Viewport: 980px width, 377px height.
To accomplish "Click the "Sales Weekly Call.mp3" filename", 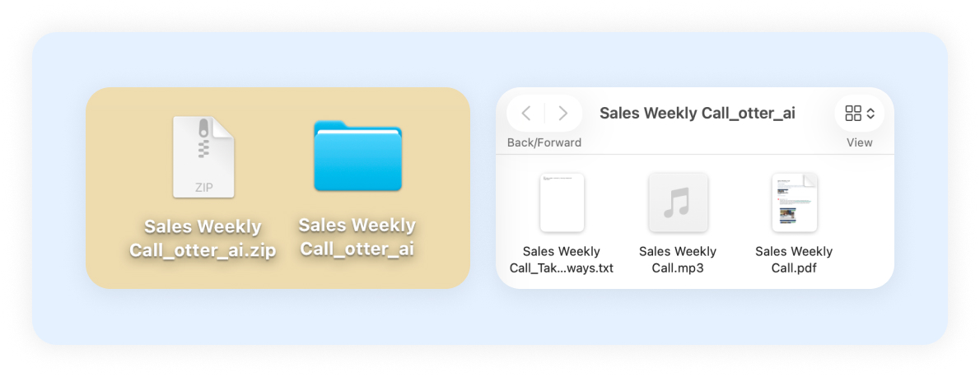I will 678,259.
